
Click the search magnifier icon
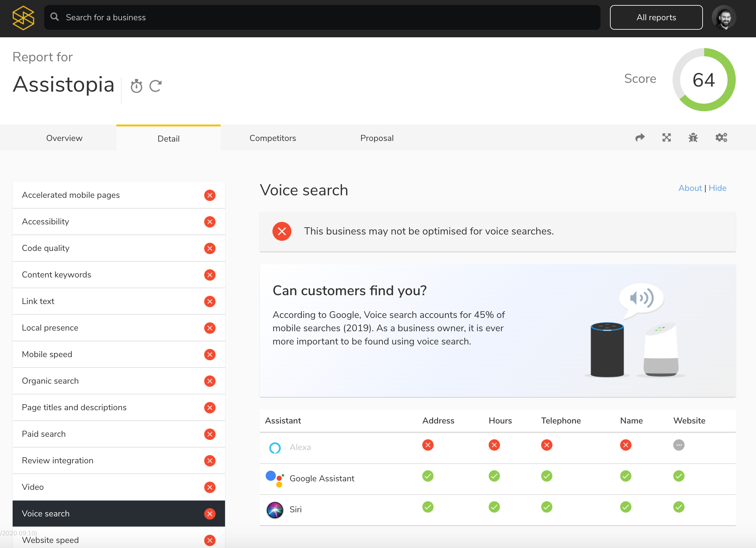(x=55, y=17)
